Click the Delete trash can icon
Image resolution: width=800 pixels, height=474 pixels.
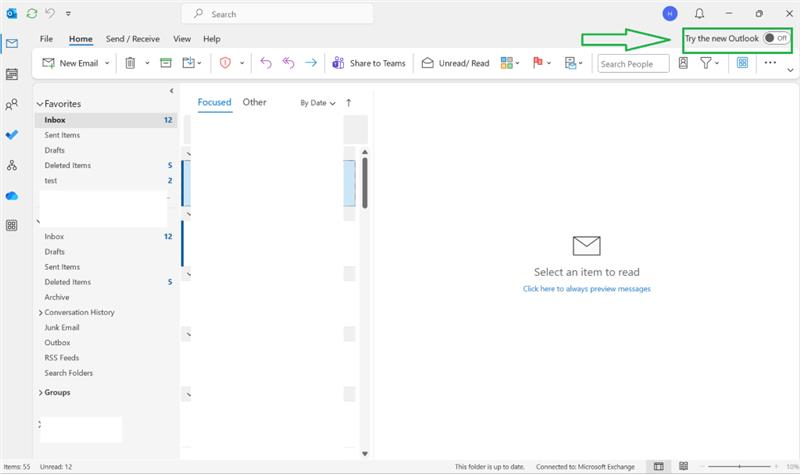click(x=131, y=63)
